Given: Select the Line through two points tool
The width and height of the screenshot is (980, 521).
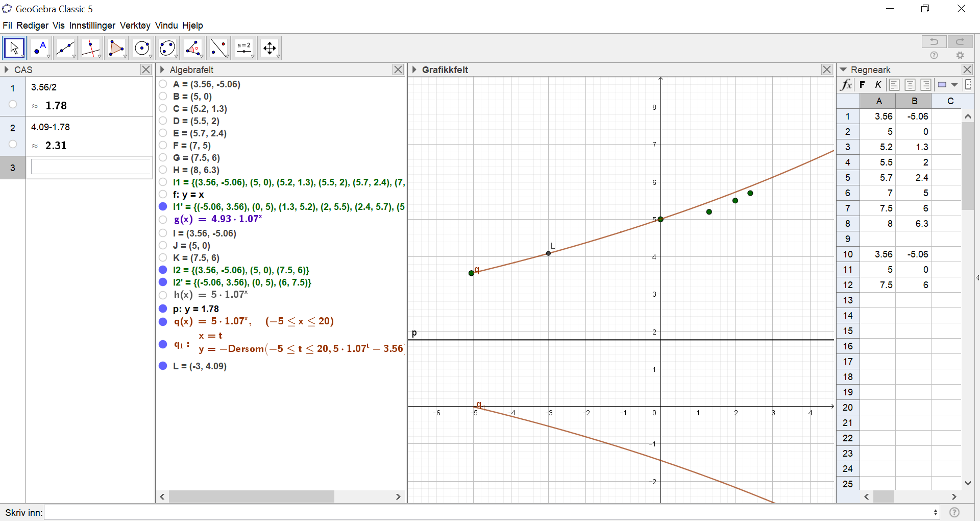Looking at the screenshot, I should coord(65,48).
